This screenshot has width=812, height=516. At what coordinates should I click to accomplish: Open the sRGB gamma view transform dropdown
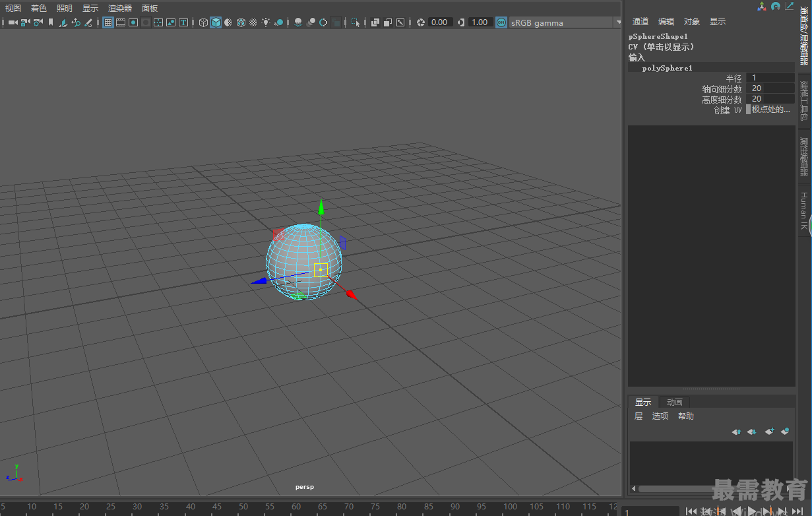(565, 22)
